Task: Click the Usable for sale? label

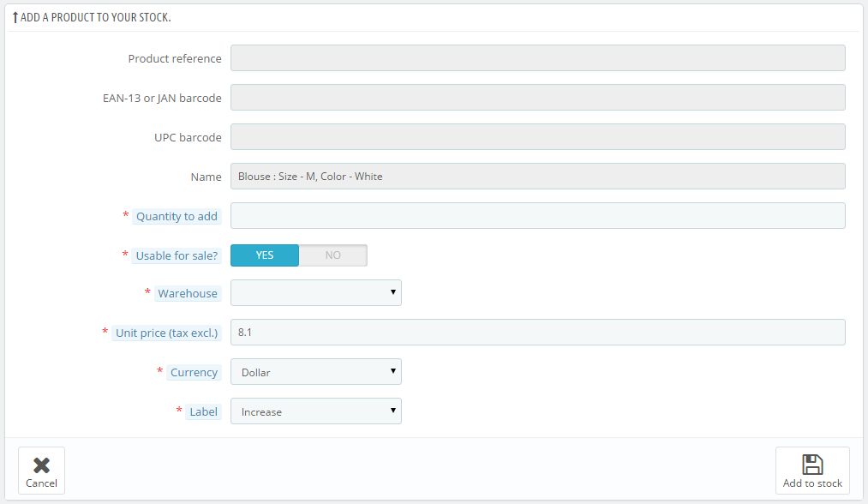Action: pyautogui.click(x=177, y=256)
